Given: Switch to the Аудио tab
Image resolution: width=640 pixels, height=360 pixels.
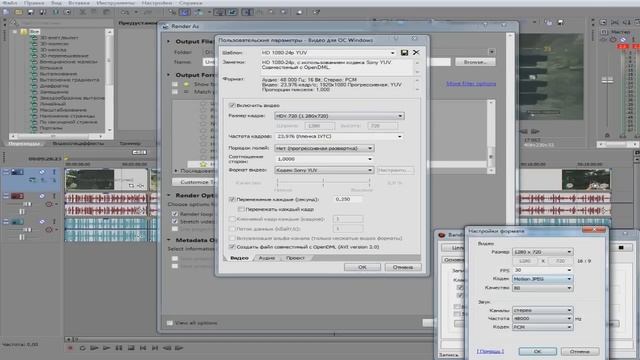Looking at the screenshot, I should pyautogui.click(x=267, y=258).
